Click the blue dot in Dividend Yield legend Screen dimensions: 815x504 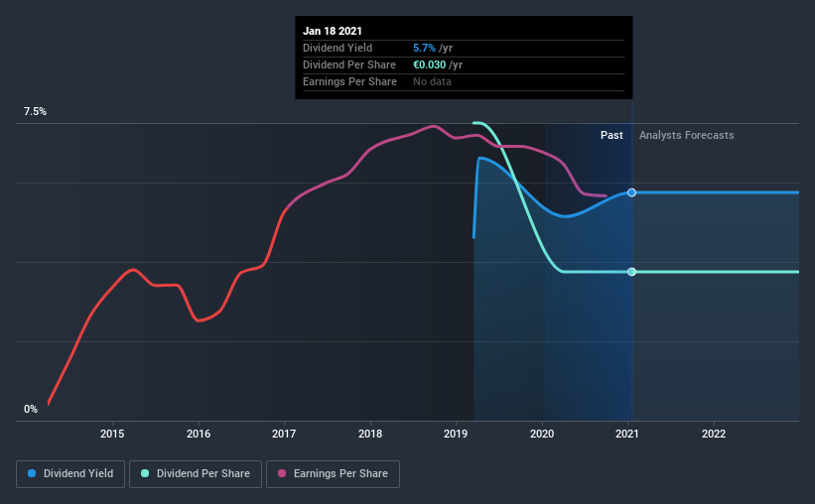click(32, 473)
